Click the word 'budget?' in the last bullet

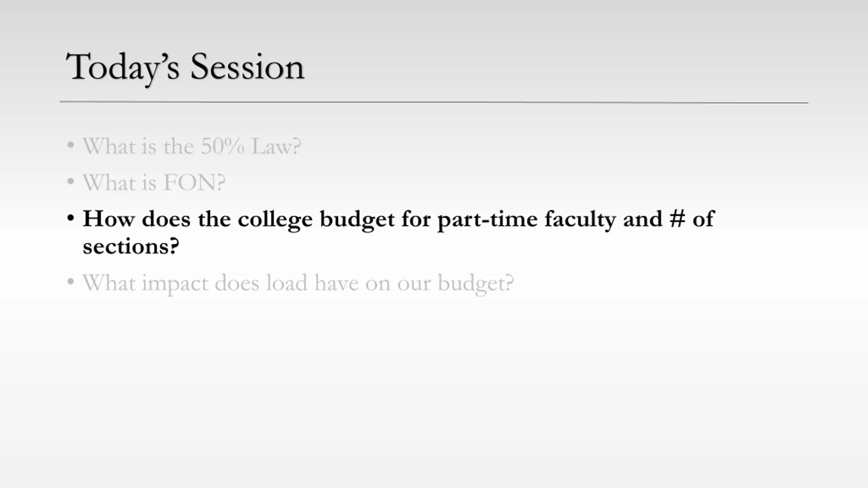(476, 284)
